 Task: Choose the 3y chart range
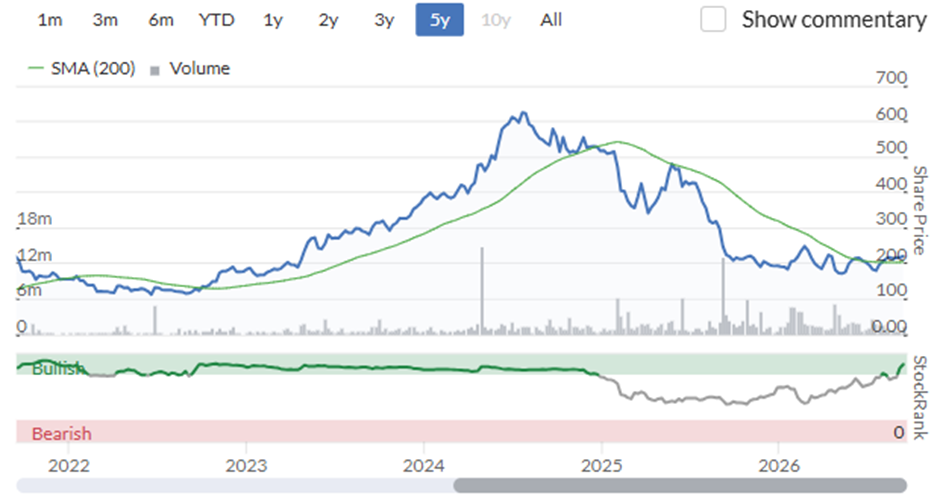pyautogui.click(x=384, y=20)
